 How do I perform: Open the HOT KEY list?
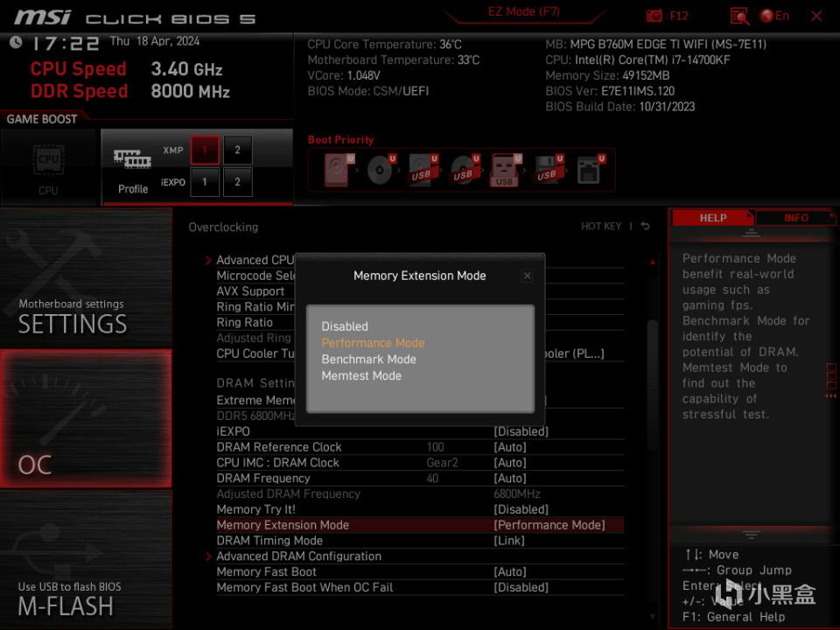click(x=601, y=226)
